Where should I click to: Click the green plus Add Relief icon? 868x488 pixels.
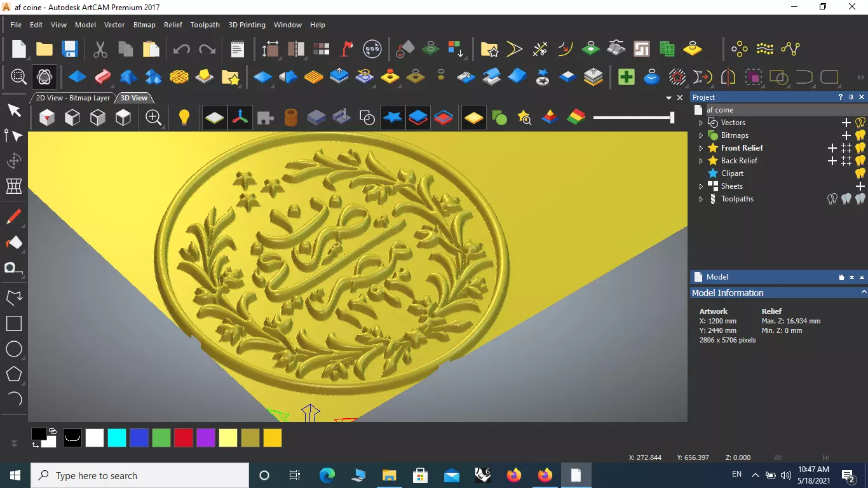[627, 77]
